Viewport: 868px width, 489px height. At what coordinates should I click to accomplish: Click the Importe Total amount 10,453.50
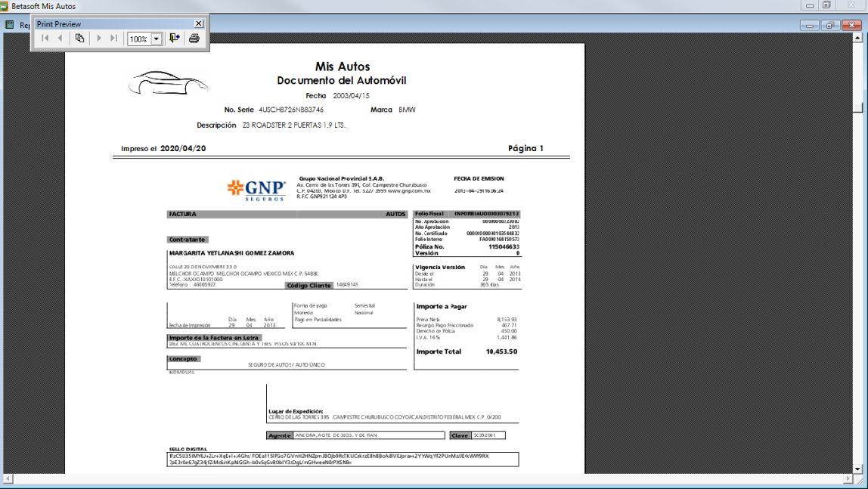click(501, 351)
